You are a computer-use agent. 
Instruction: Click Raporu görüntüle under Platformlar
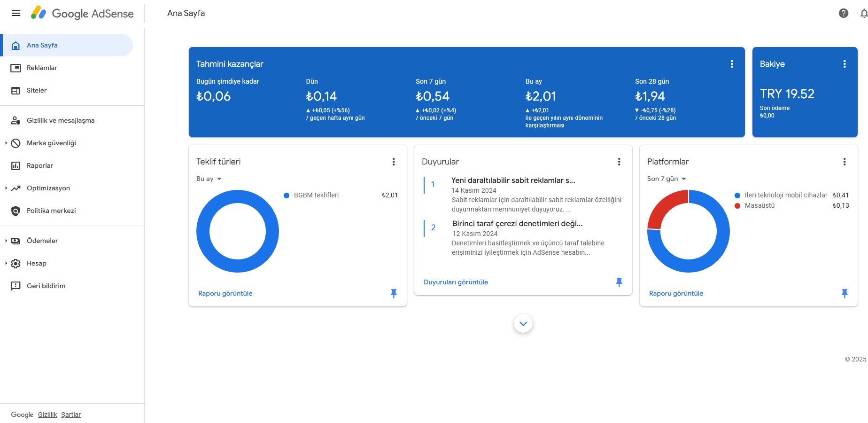pyautogui.click(x=676, y=293)
